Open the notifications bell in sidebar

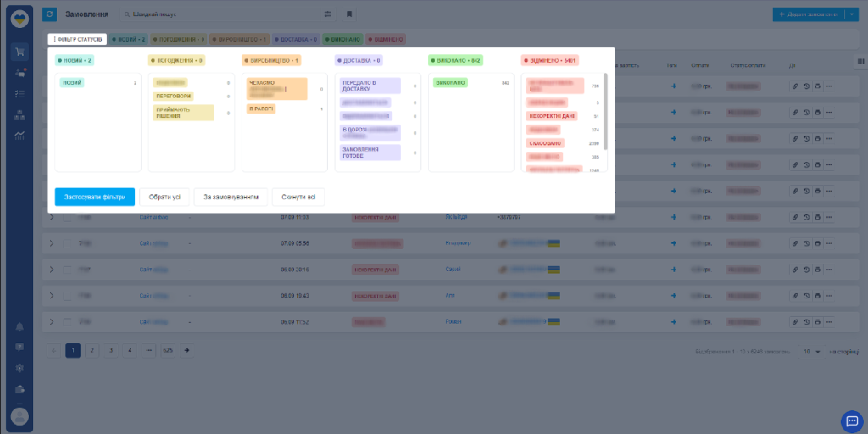(19, 326)
